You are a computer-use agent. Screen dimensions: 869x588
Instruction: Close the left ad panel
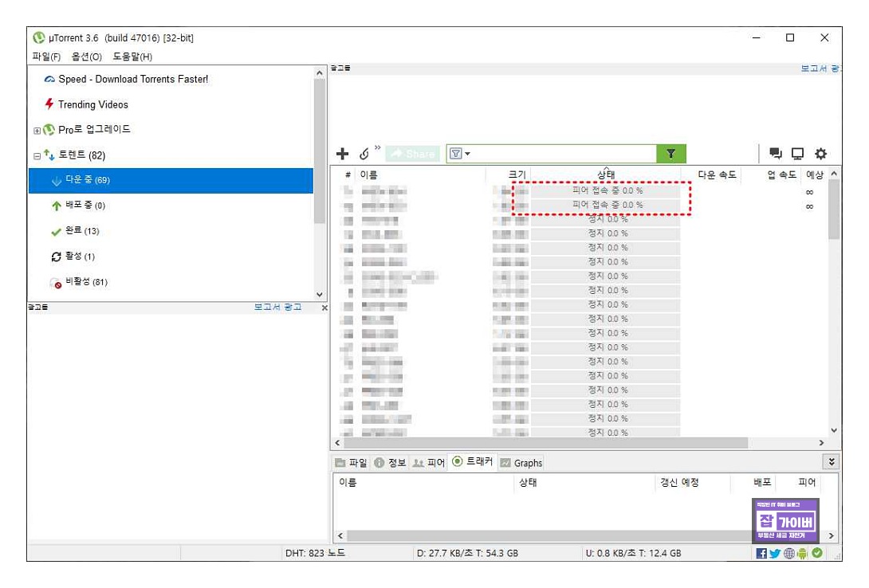(324, 308)
